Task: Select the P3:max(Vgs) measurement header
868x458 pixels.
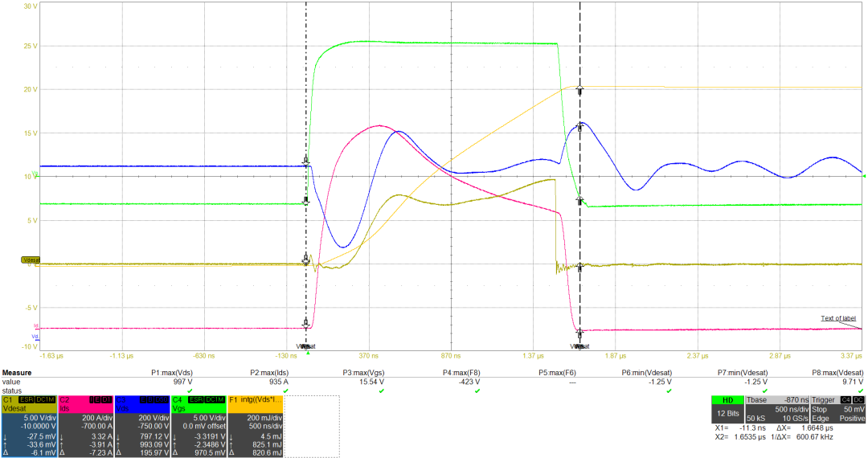Action: (363, 373)
